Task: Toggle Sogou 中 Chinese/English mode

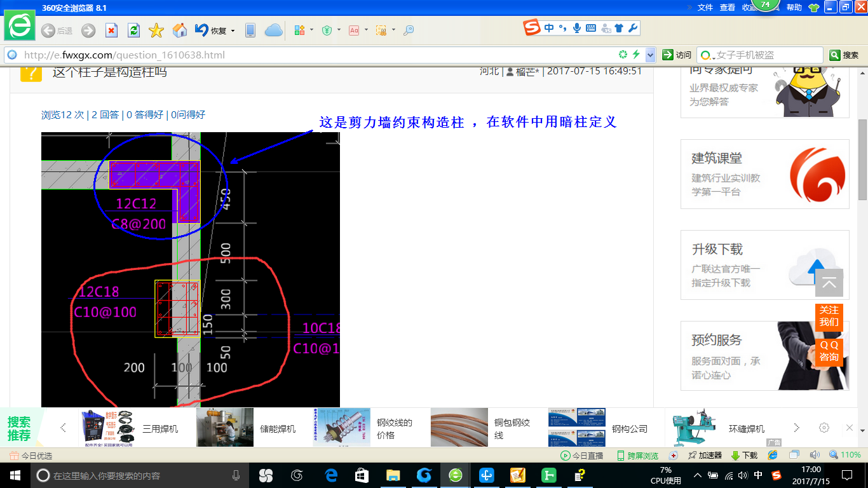Action: tap(549, 28)
